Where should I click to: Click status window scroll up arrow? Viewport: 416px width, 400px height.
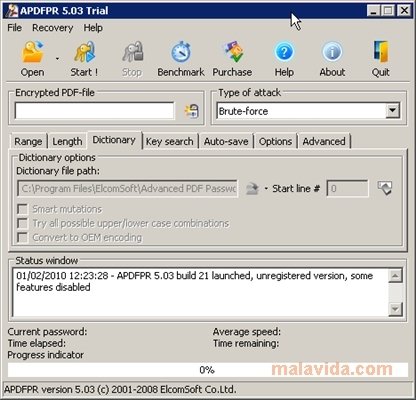point(395,276)
